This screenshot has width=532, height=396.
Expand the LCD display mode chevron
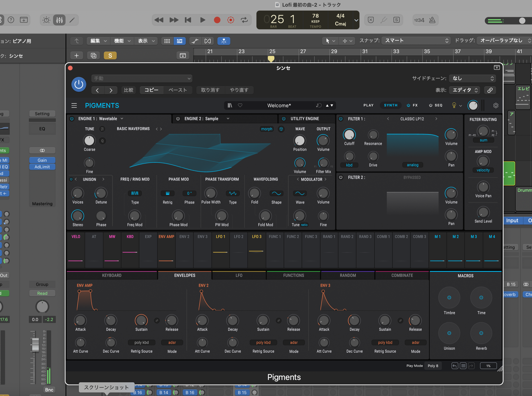[356, 20]
